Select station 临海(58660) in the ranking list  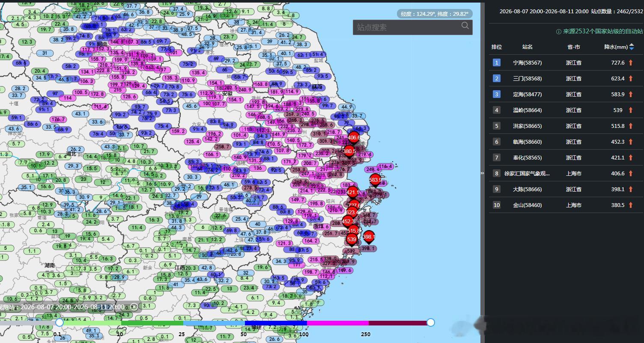pyautogui.click(x=528, y=142)
